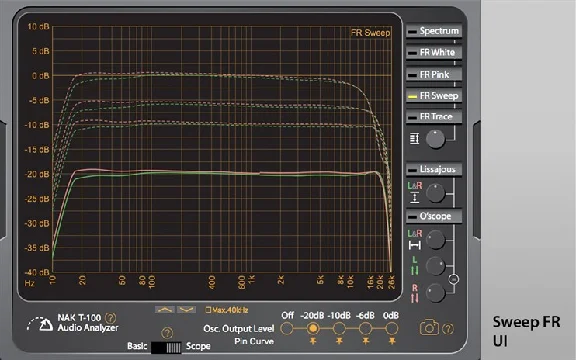Click the camera snapshot icon
The image size is (576, 360).
coord(429,327)
